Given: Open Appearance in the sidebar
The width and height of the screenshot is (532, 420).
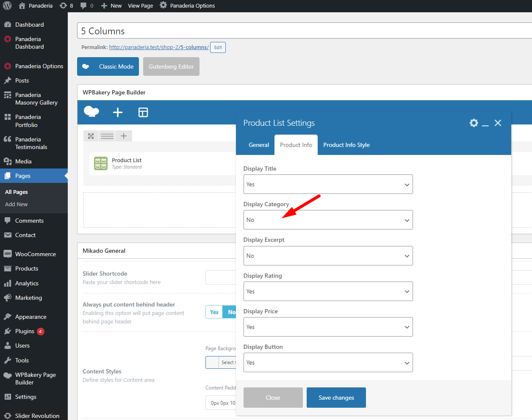Looking at the screenshot, I should [34, 317].
